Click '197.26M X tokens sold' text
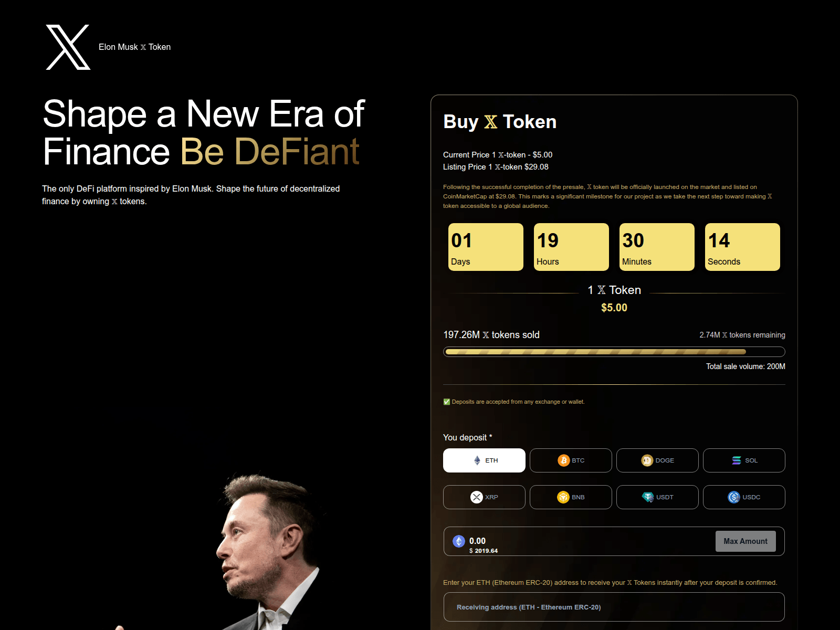This screenshot has width=840, height=630. coord(491,335)
